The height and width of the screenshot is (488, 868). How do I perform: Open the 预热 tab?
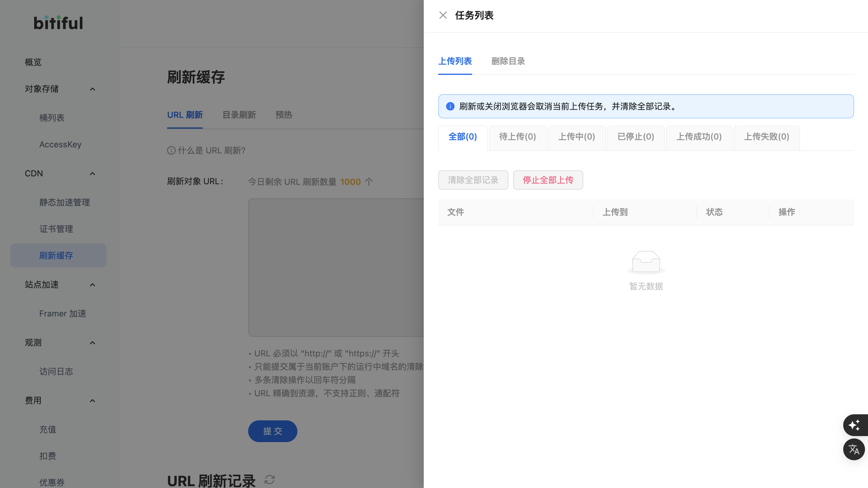click(284, 115)
